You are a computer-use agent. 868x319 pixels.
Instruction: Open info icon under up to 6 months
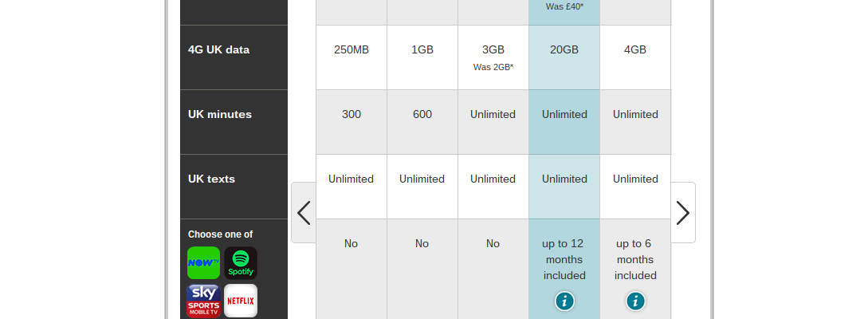pos(635,301)
